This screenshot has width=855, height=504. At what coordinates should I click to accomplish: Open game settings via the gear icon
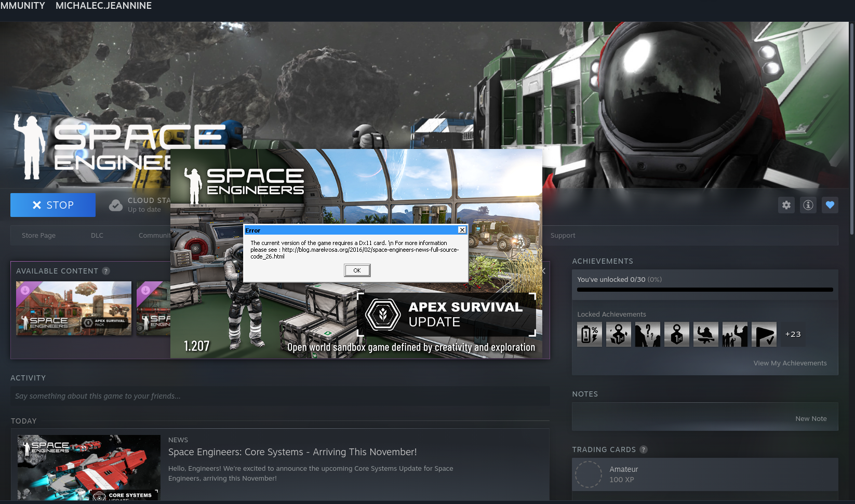pyautogui.click(x=786, y=205)
